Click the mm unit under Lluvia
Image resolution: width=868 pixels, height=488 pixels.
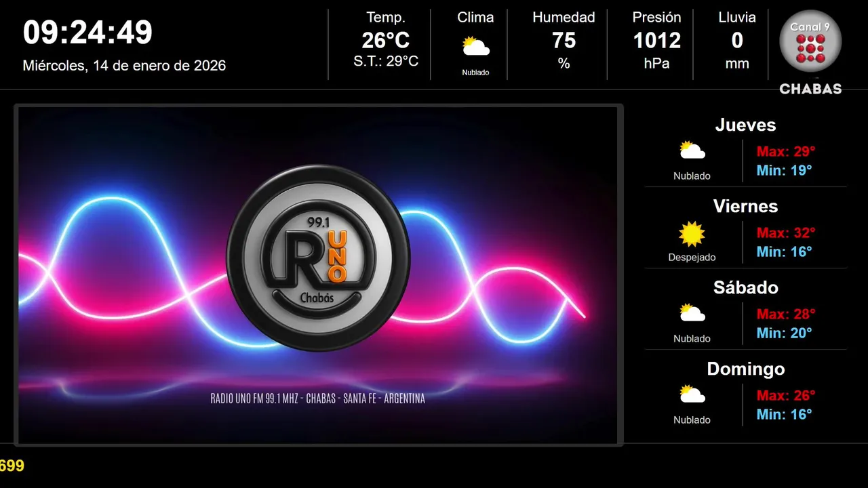tap(737, 64)
